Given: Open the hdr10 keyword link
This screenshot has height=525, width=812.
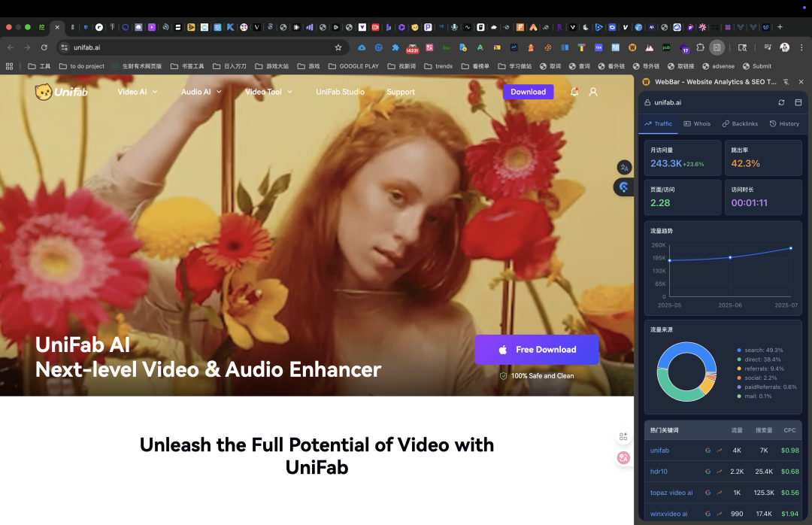Looking at the screenshot, I should [659, 472].
